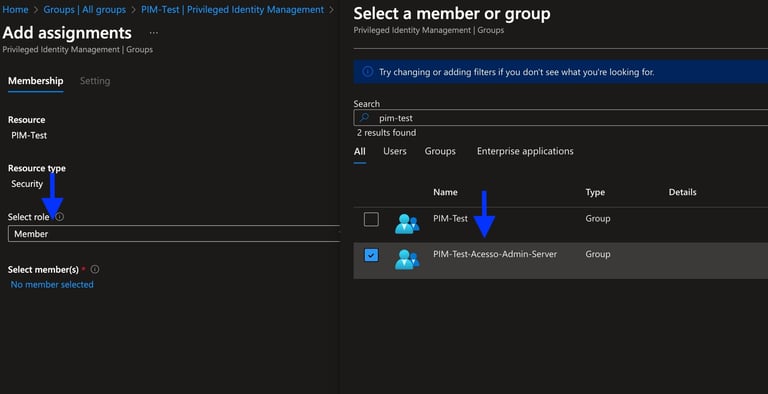The width and height of the screenshot is (768, 394).
Task: Open the ellipsis menu beside Add assignments
Action: (x=154, y=33)
